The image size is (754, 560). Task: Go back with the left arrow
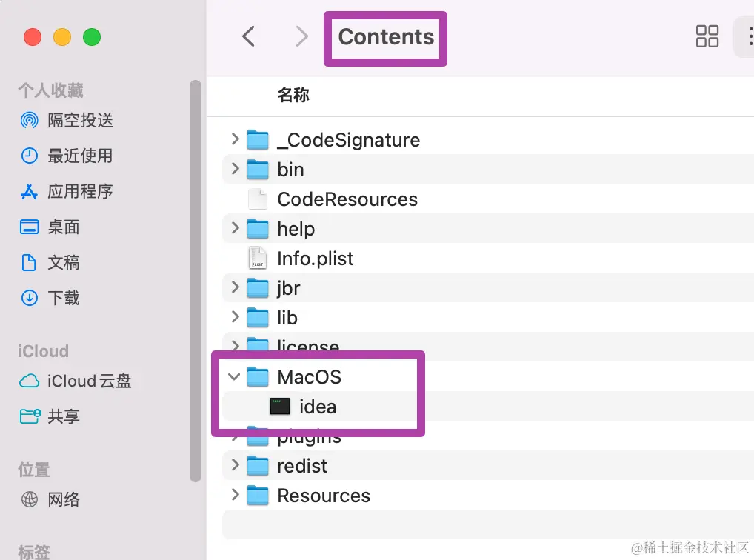248,36
